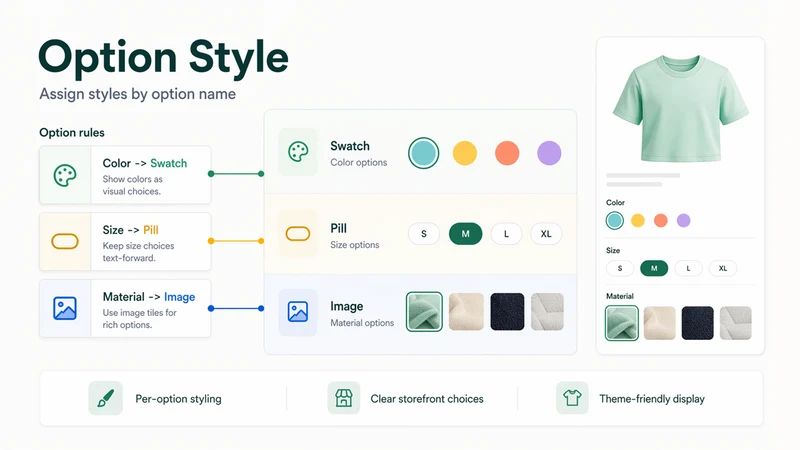Screen dimensions: 800x450
Task: Choose cream material tile in preview card
Action: coord(660,323)
